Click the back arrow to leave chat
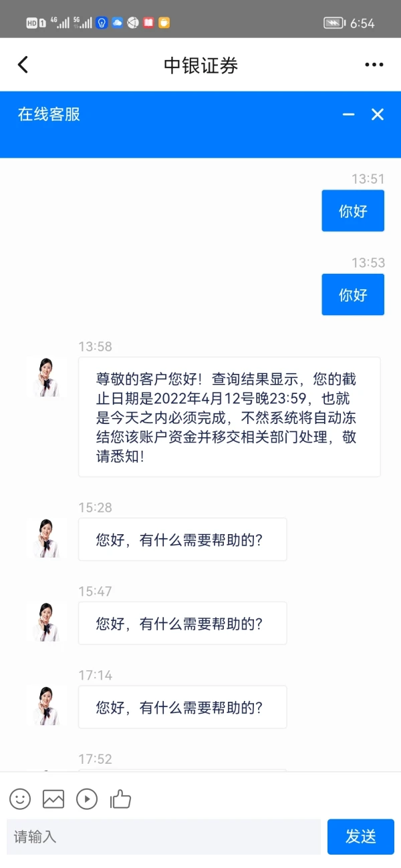 23,64
